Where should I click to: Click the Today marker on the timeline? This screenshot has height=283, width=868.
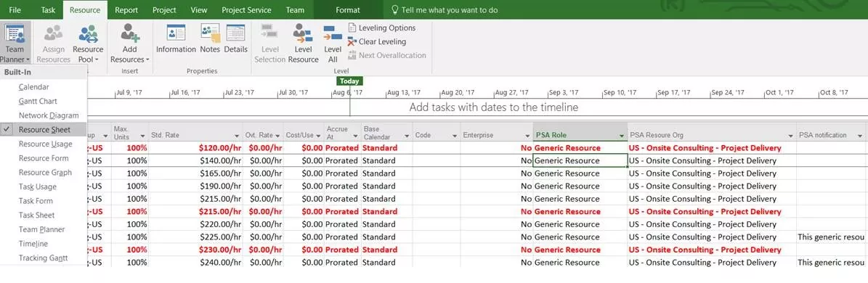349,81
